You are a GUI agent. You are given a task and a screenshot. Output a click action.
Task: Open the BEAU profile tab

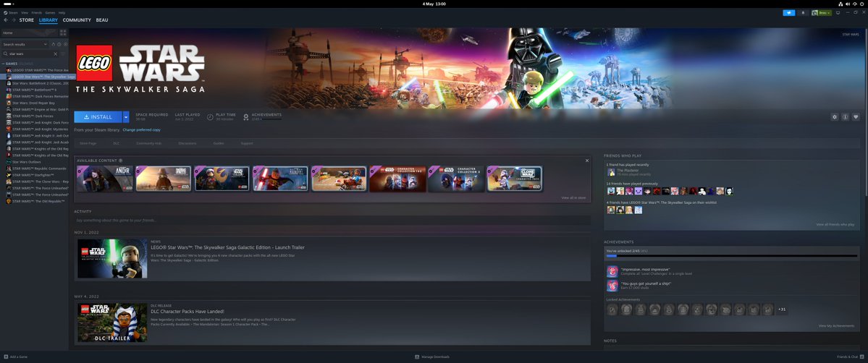(x=102, y=20)
